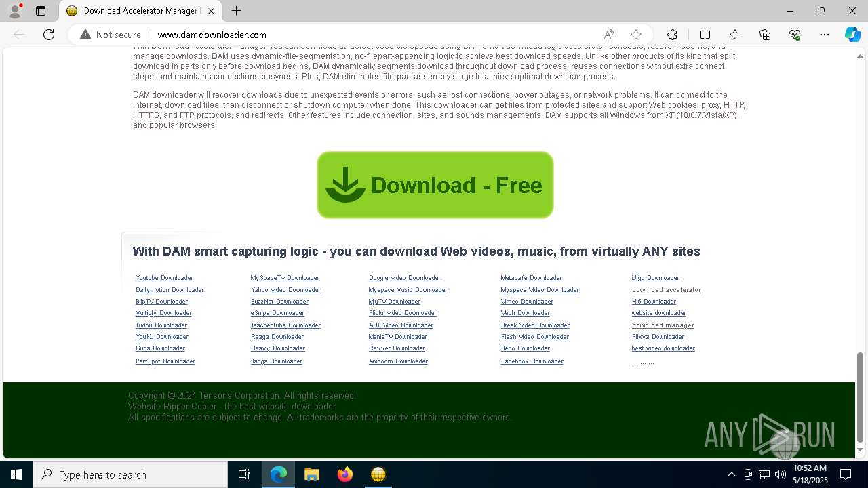This screenshot has height=488, width=868.
Task: Open a new browser tab
Action: pyautogui.click(x=236, y=11)
